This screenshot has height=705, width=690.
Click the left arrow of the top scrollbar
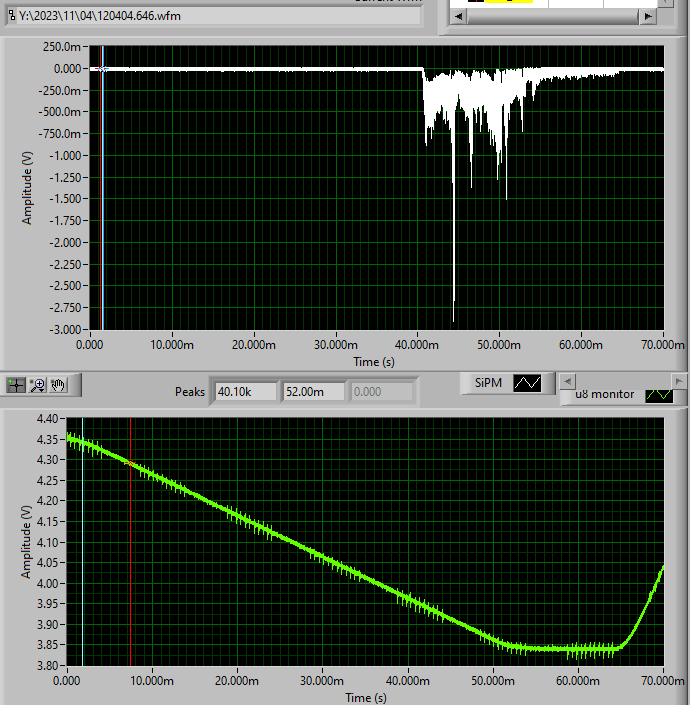(459, 16)
